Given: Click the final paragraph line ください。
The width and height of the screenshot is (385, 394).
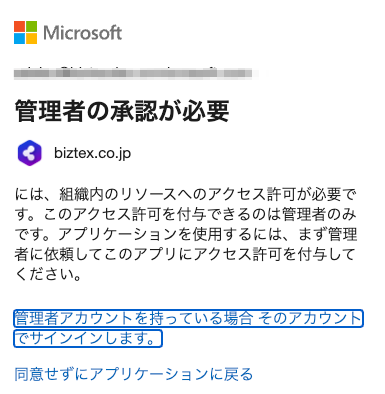Looking at the screenshot, I should coord(48,275).
